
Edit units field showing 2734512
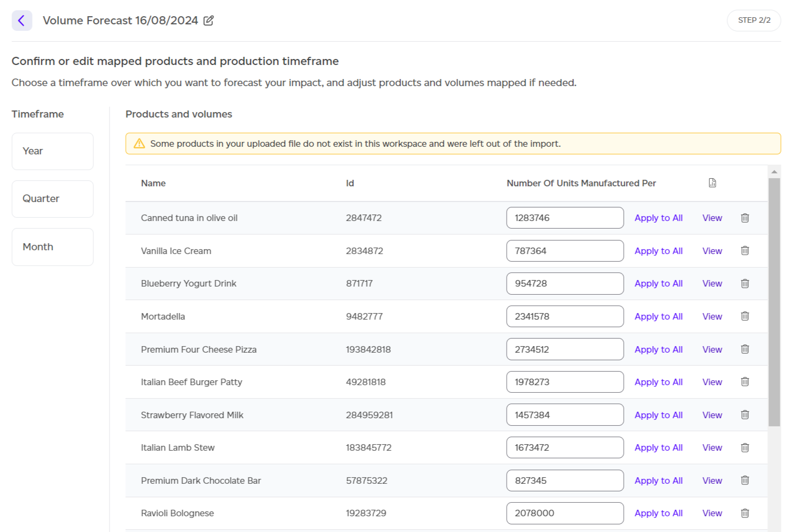tap(565, 349)
